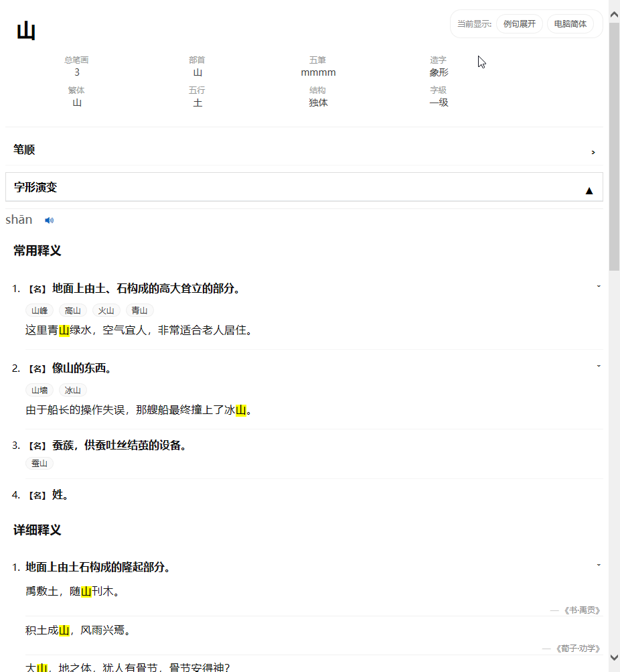The image size is (620, 672).
Task: Click the scrollbar down arrow
Action: [x=613, y=659]
